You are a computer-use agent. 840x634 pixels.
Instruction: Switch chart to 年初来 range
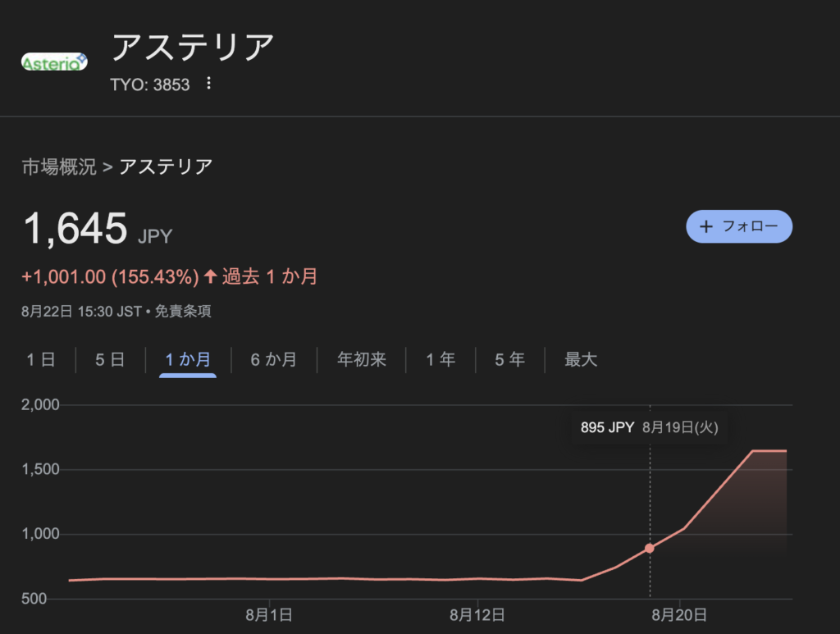pos(362,359)
